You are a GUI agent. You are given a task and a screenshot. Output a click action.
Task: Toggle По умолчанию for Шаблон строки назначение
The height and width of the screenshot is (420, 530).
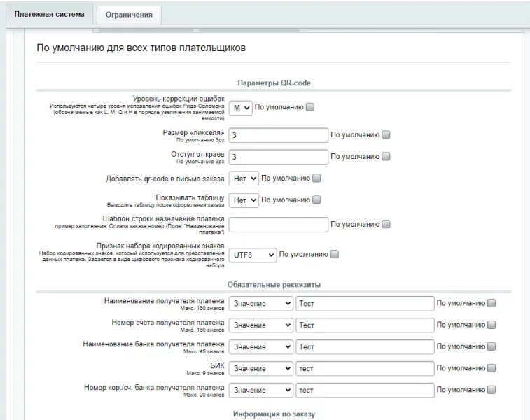pyautogui.click(x=386, y=225)
